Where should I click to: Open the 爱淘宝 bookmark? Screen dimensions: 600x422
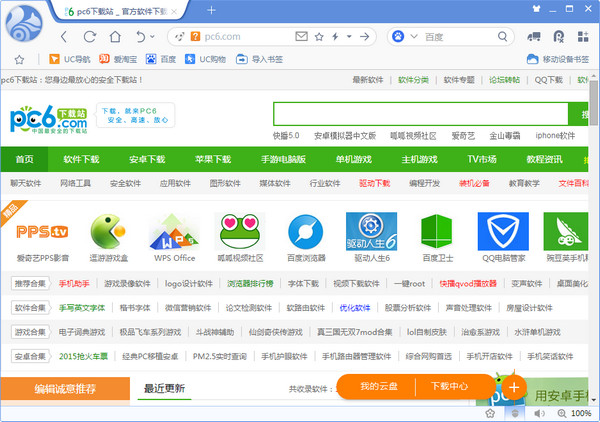[x=118, y=59]
